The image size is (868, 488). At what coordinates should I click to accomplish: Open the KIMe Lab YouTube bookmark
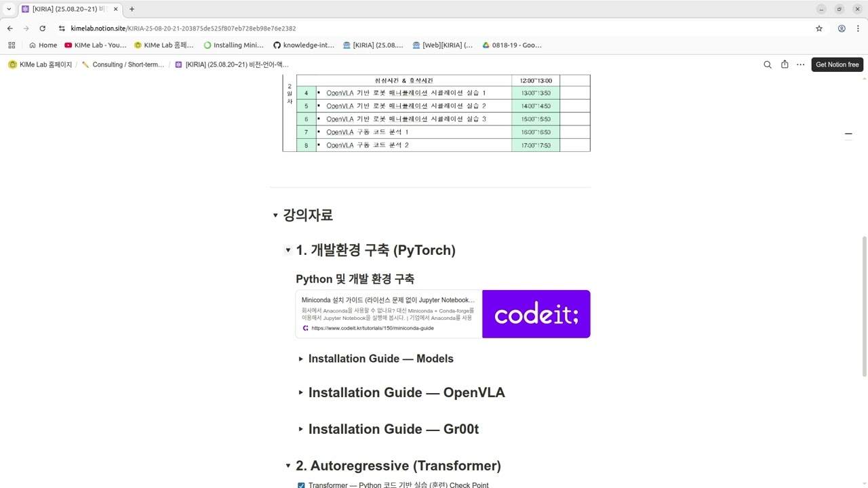(x=96, y=45)
